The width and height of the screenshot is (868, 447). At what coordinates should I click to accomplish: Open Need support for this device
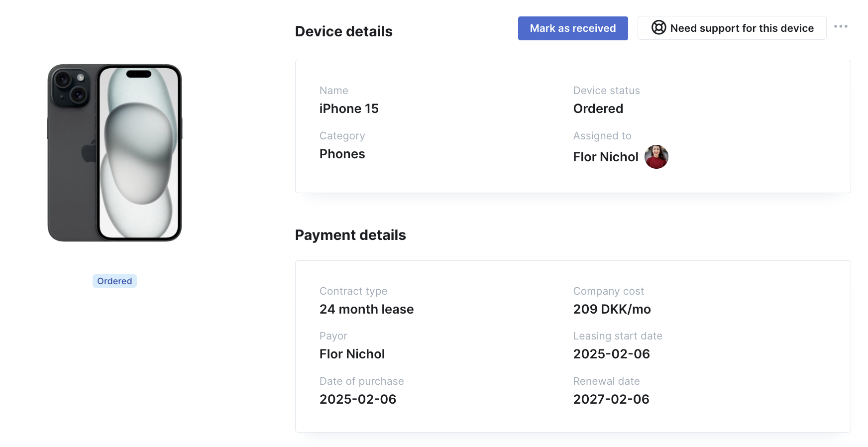point(732,28)
